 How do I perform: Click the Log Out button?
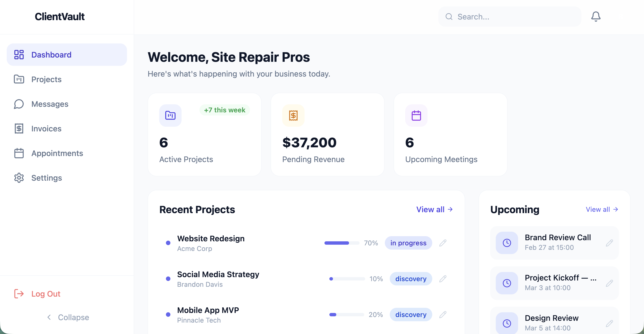[x=67, y=293]
